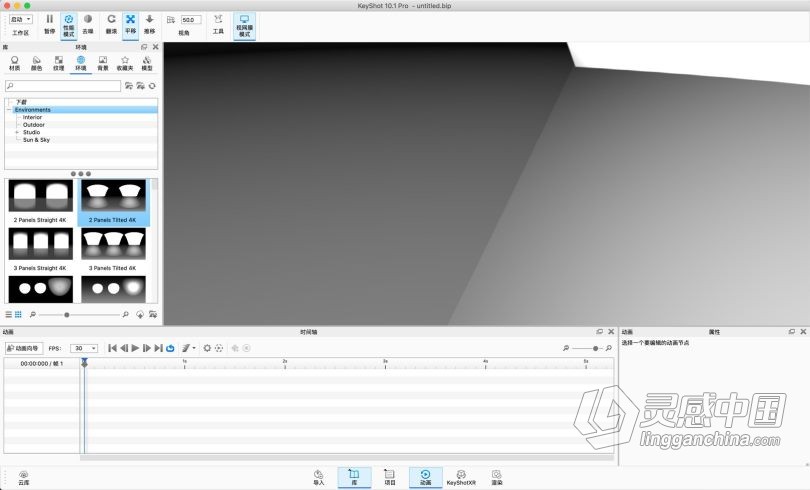The width and height of the screenshot is (810, 490).
Task: Select the Pan (平移) camera tool
Action: pos(130,25)
